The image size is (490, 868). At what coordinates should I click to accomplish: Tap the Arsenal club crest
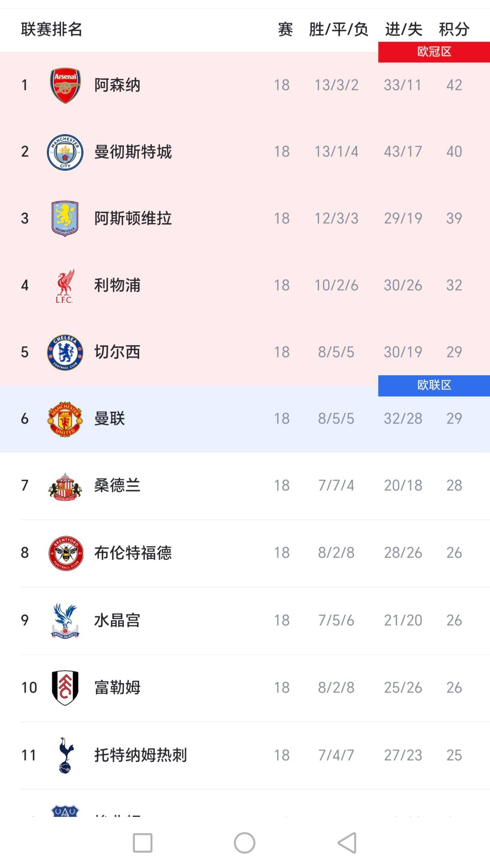click(x=65, y=85)
